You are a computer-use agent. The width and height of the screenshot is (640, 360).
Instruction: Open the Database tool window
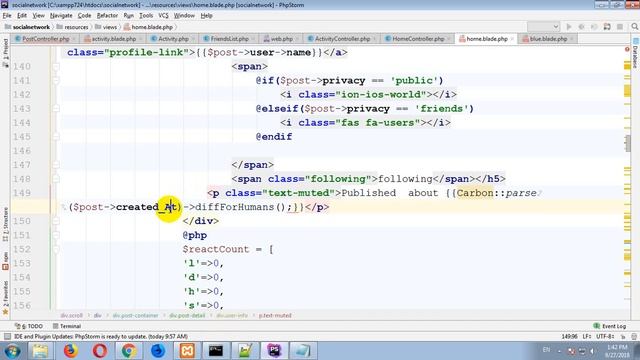tap(636, 53)
